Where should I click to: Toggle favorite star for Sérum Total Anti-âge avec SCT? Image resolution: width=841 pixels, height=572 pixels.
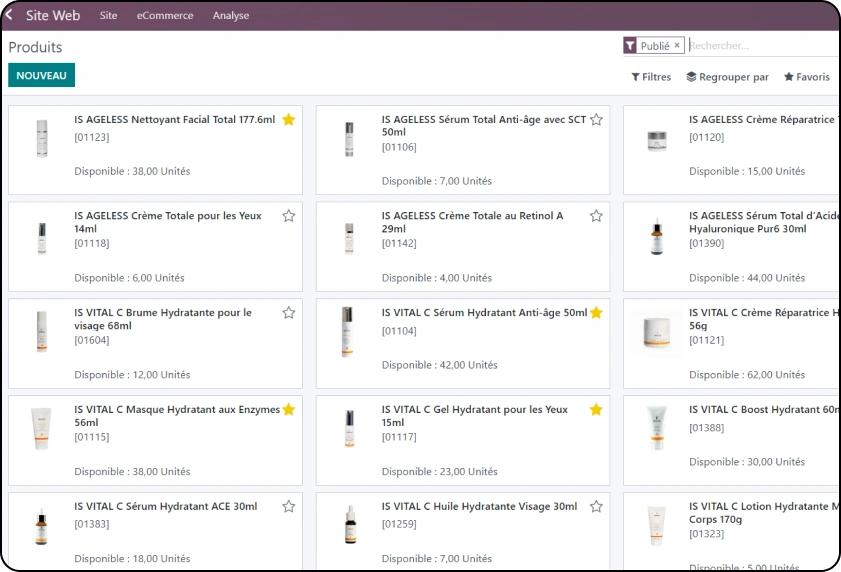(596, 120)
